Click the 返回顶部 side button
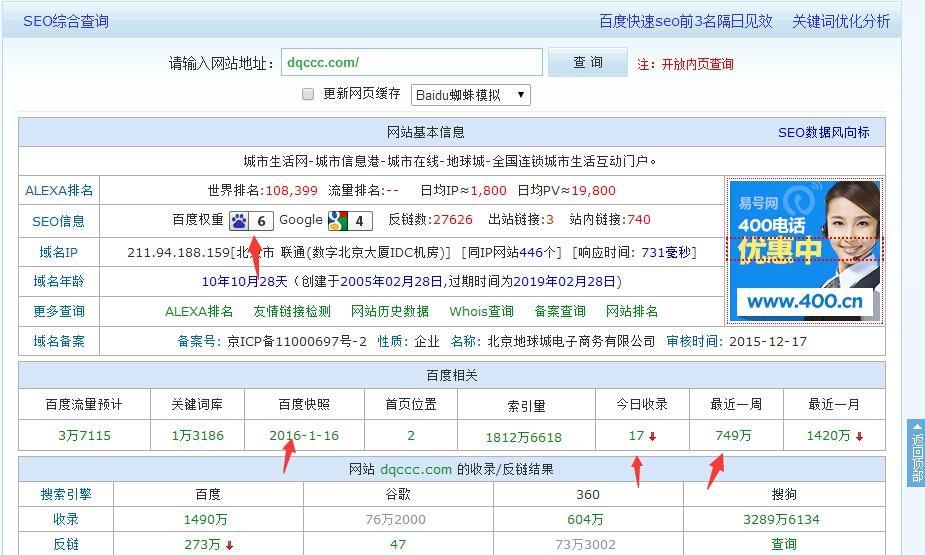 tap(916, 452)
